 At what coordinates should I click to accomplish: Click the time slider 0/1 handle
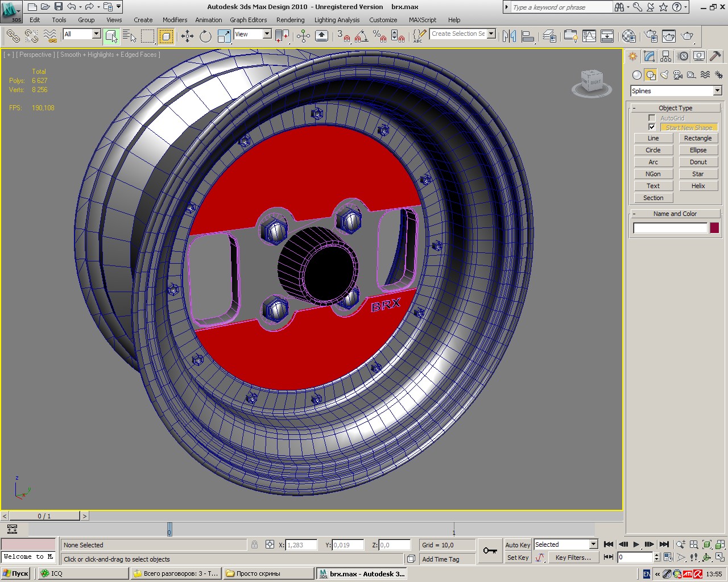pyautogui.click(x=44, y=516)
